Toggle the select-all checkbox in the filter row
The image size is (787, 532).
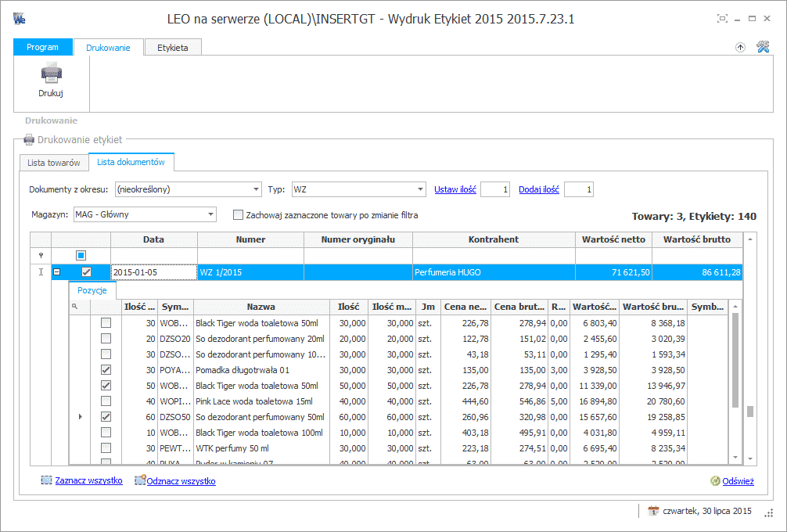tap(81, 256)
